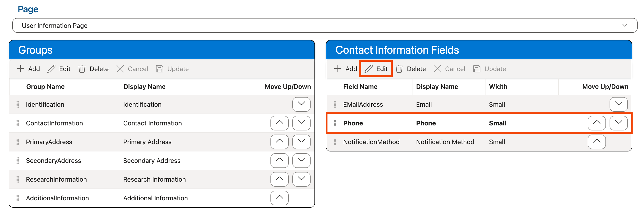
Task: Click the Update save icon in Groups toolbar
Action: [x=160, y=69]
